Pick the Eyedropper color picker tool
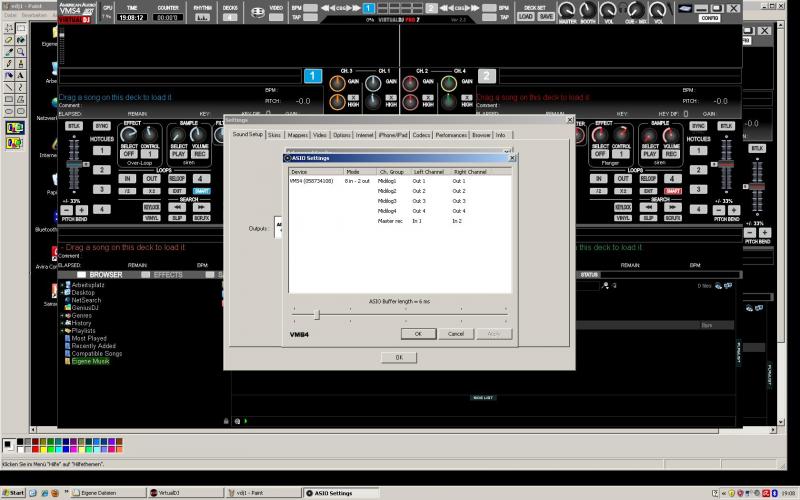 tap(9, 52)
